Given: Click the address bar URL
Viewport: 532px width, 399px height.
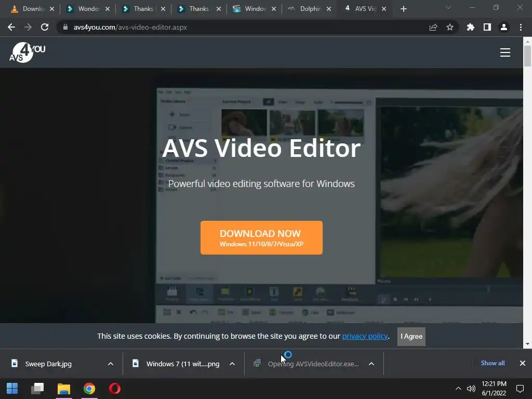Looking at the screenshot, I should [x=130, y=27].
